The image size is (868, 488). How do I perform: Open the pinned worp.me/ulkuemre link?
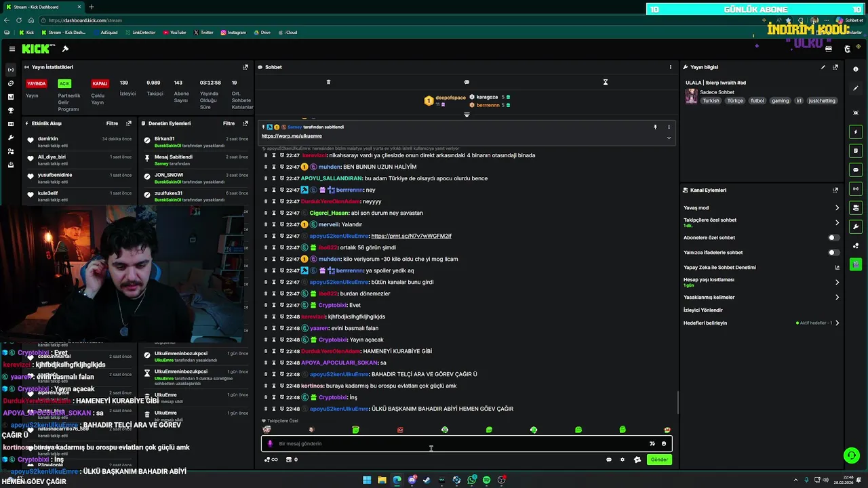(292, 136)
